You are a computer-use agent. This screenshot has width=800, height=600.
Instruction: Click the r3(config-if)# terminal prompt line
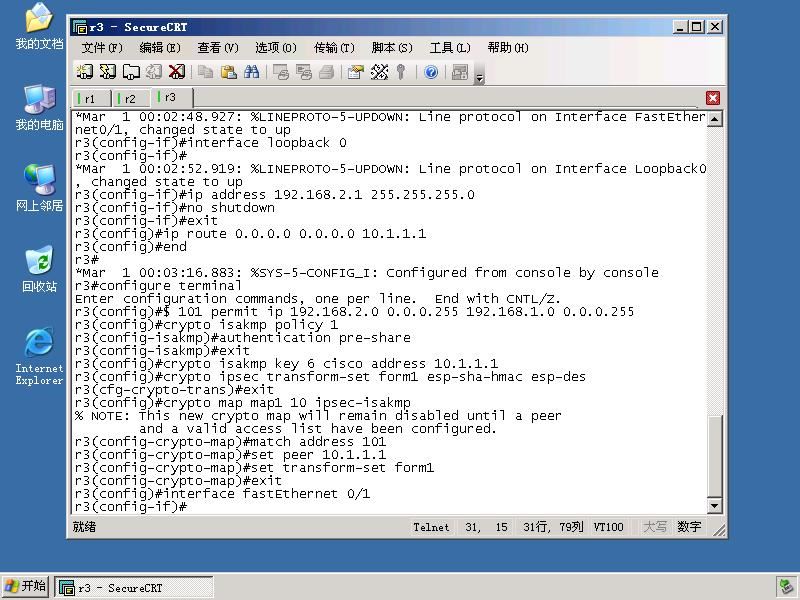131,507
